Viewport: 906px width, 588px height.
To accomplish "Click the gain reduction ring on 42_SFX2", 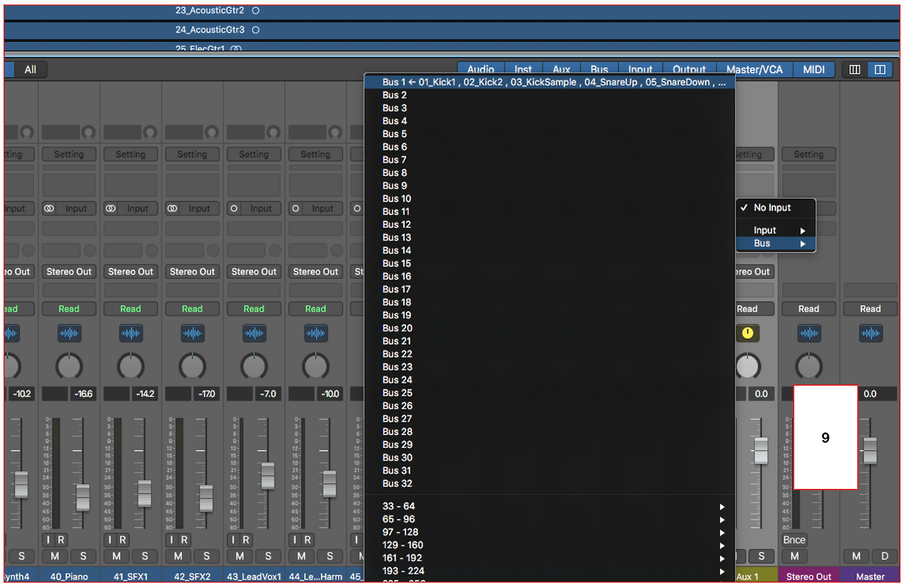I will tap(211, 132).
